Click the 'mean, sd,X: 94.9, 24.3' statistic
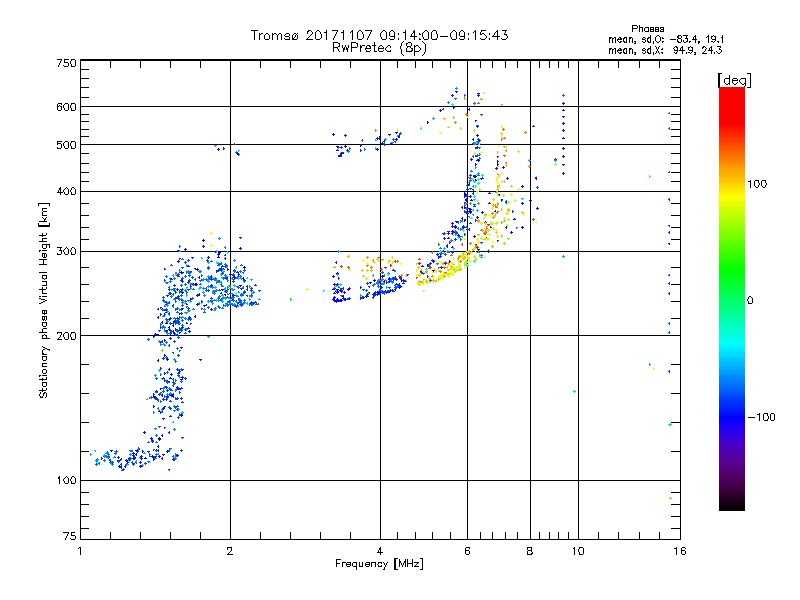The width and height of the screenshot is (800, 600). pos(665,50)
